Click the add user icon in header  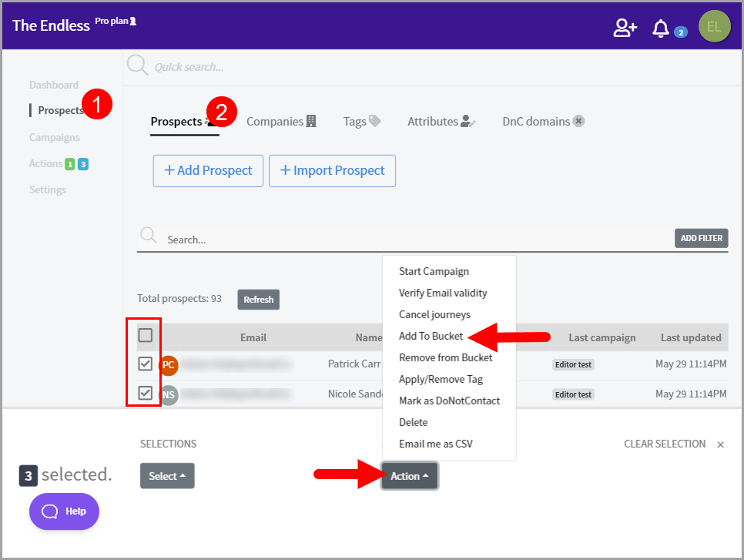click(x=625, y=28)
